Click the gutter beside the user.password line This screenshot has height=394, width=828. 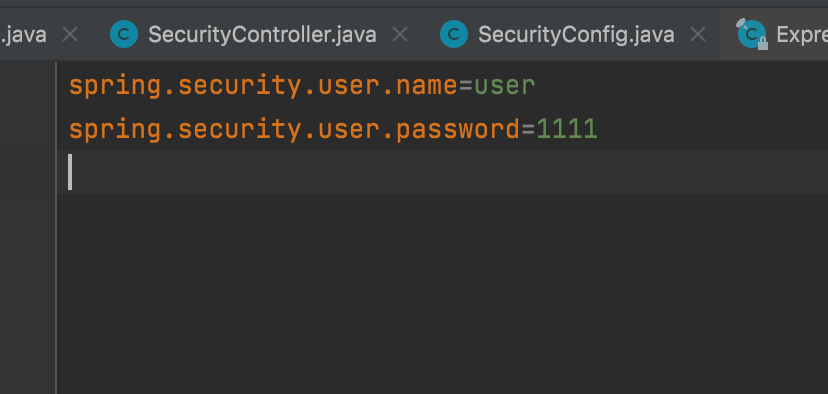tap(27, 129)
